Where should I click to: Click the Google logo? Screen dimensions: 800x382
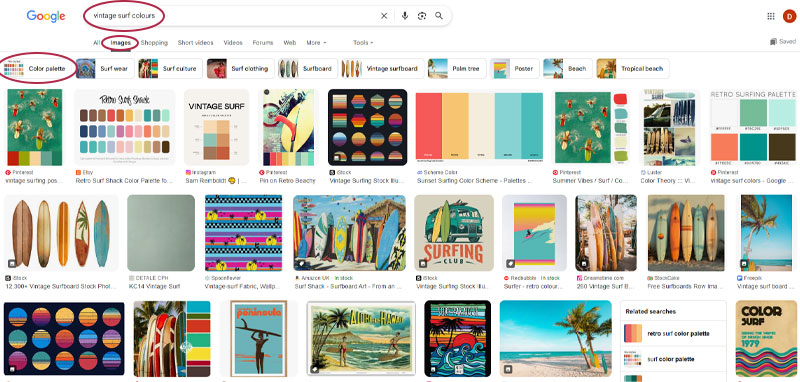pyautogui.click(x=46, y=16)
